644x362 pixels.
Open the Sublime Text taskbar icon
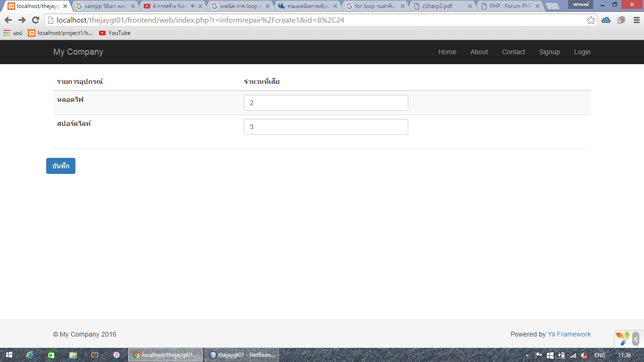pos(95,355)
